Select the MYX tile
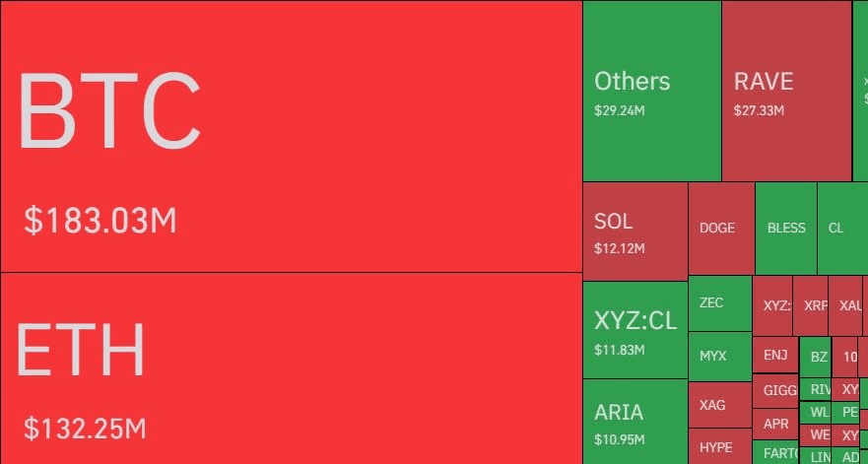 point(718,356)
